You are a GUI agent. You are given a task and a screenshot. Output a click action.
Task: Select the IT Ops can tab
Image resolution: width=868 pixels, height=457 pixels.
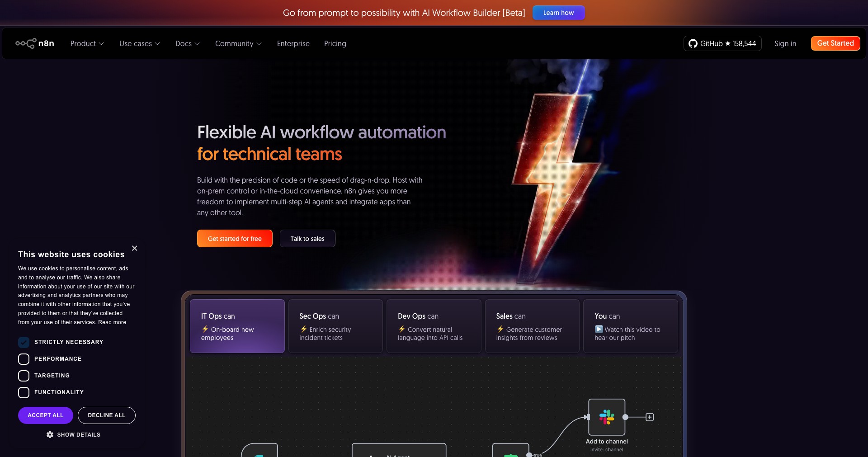click(237, 326)
